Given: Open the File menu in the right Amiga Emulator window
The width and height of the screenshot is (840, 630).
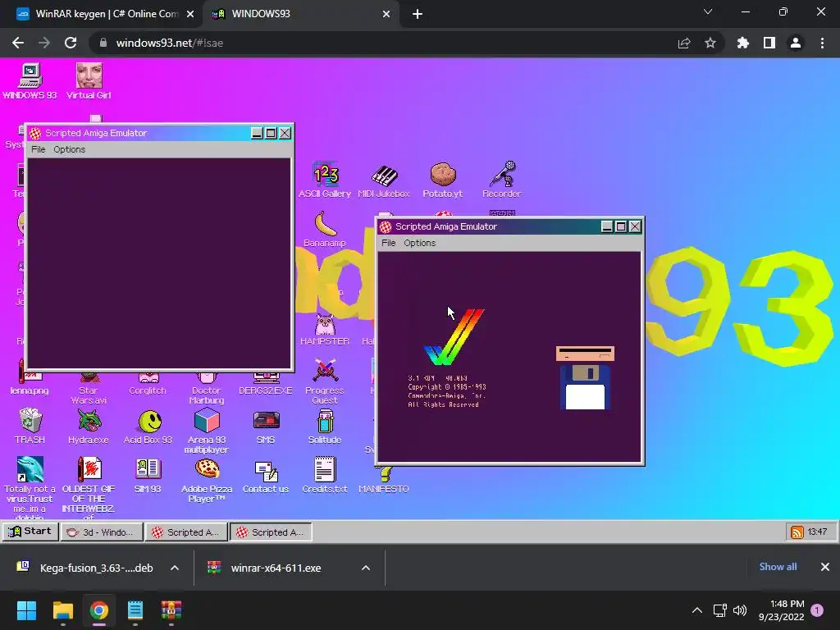Looking at the screenshot, I should click(x=388, y=243).
